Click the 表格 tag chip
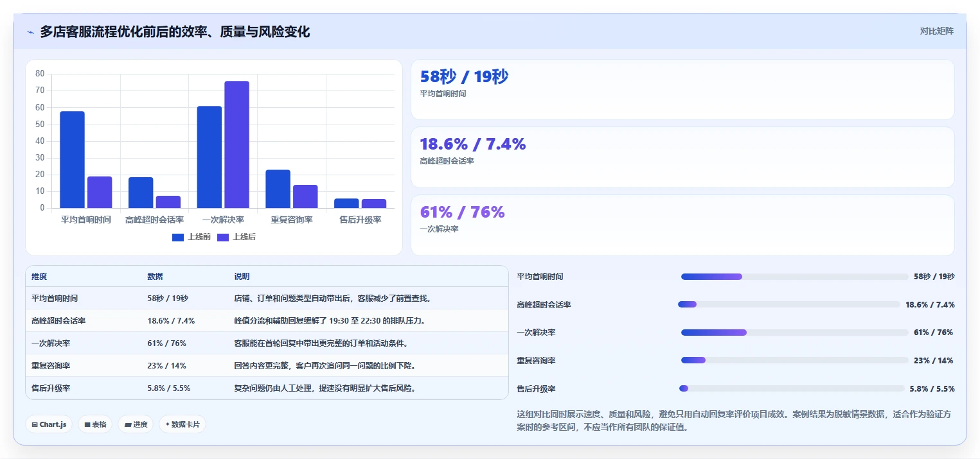Screen dimensions: 980x459 [x=95, y=424]
